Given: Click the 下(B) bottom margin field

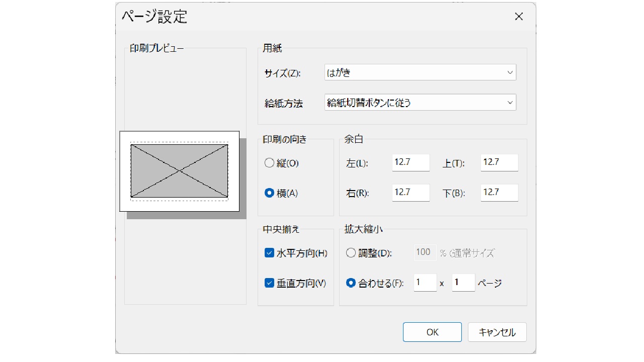Looking at the screenshot, I should point(499,193).
